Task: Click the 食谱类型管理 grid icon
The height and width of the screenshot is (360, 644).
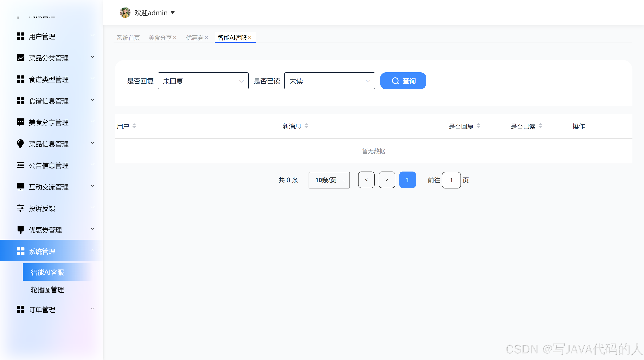Action: (x=20, y=79)
